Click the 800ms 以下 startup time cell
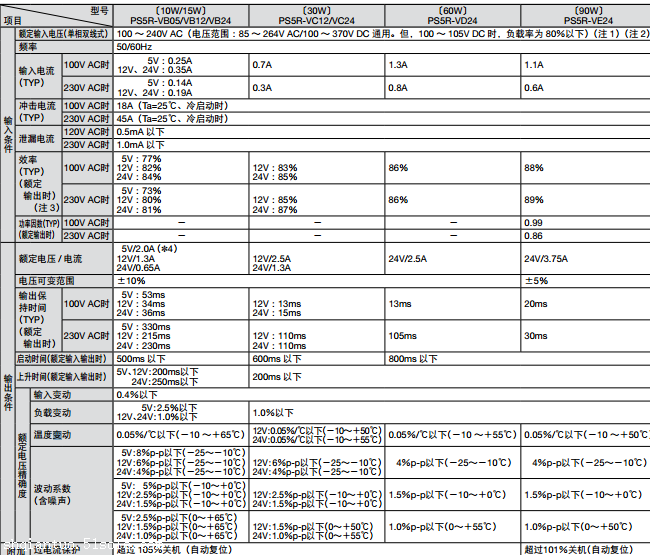This screenshot has width=650, height=555. [518, 359]
